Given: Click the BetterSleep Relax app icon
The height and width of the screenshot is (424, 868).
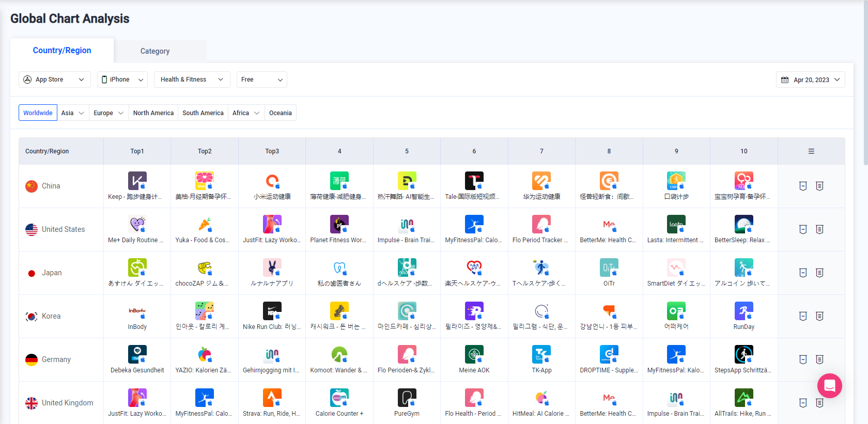Looking at the screenshot, I should 744,224.
